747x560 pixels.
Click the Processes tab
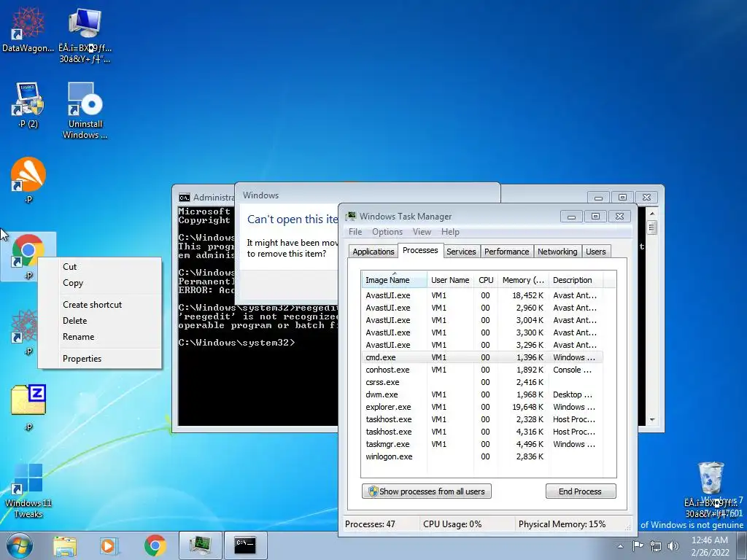point(420,250)
